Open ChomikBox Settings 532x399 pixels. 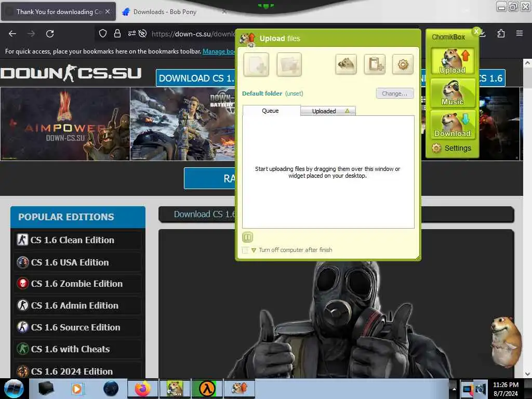coord(451,148)
